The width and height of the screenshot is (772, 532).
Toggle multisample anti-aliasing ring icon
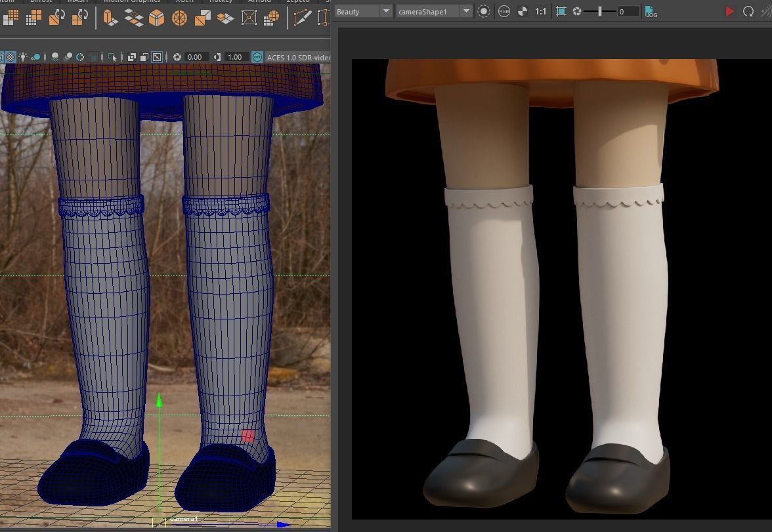point(80,57)
